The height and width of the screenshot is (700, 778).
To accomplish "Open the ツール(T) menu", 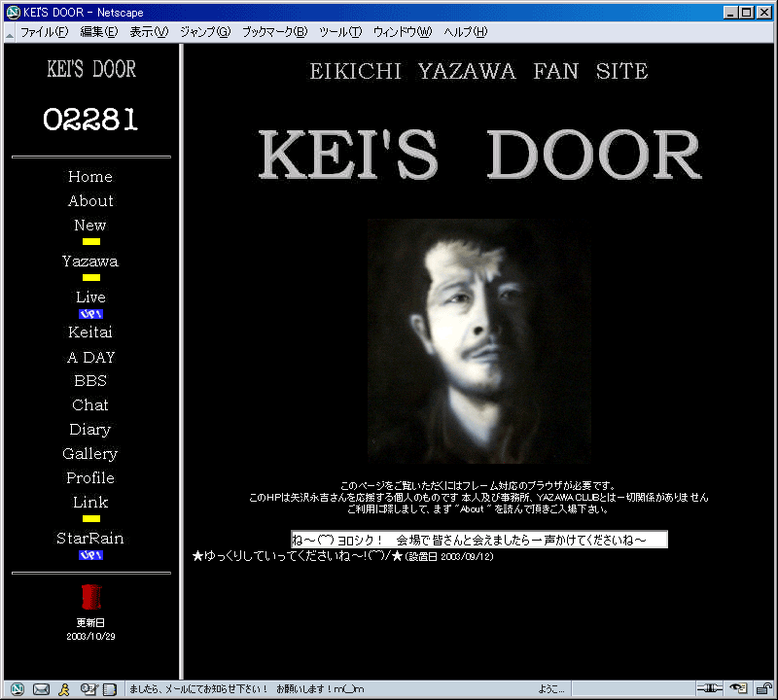I will [340, 32].
